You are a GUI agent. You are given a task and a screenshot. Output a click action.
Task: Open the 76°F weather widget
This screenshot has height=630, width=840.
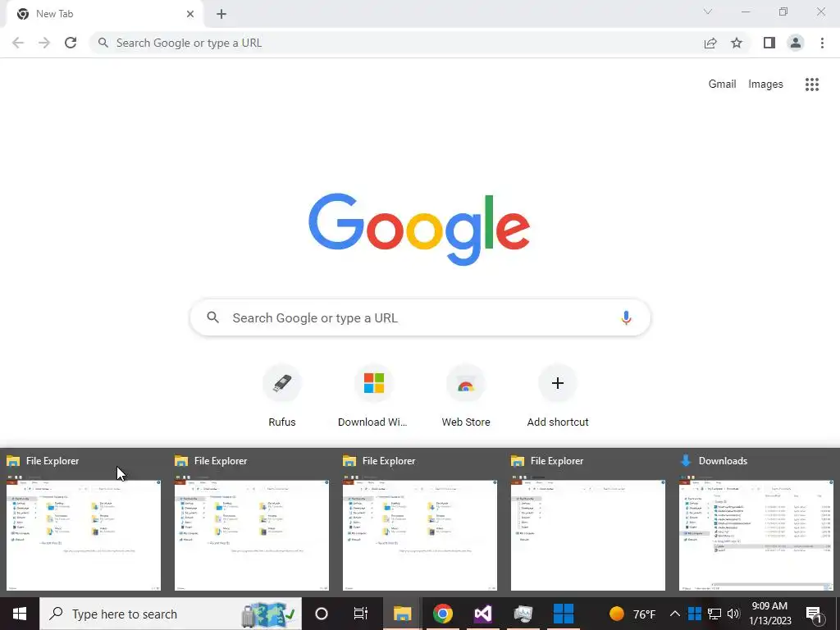click(632, 614)
